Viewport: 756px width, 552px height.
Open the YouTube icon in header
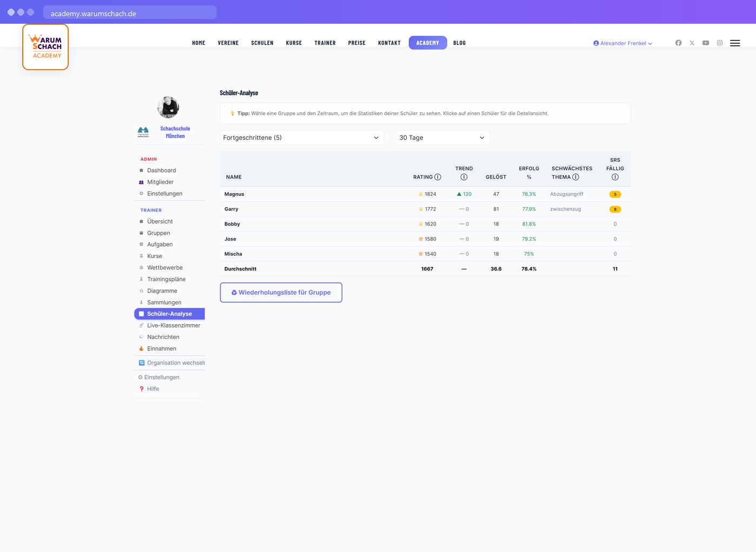[x=706, y=43]
